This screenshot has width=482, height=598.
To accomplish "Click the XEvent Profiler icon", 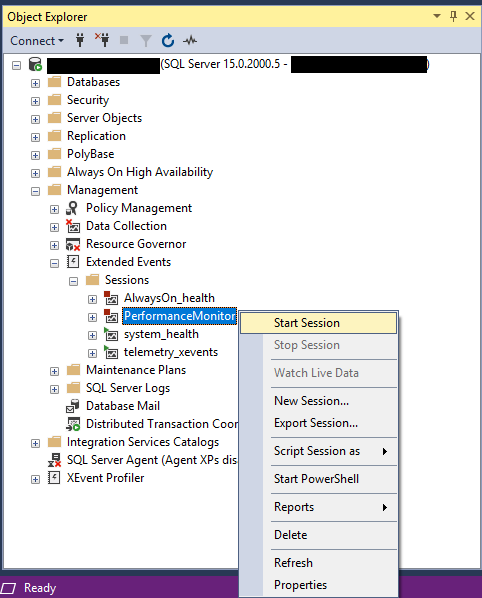I will click(x=54, y=478).
